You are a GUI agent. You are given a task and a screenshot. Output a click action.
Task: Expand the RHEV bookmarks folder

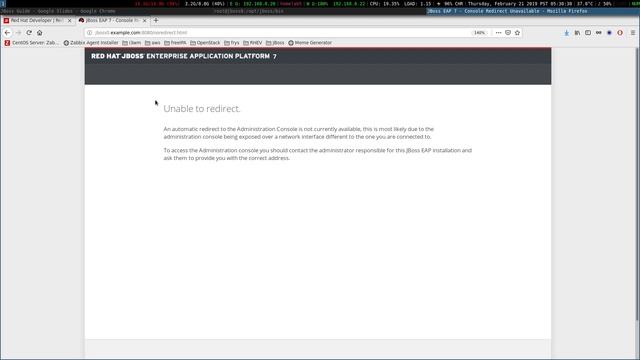253,42
